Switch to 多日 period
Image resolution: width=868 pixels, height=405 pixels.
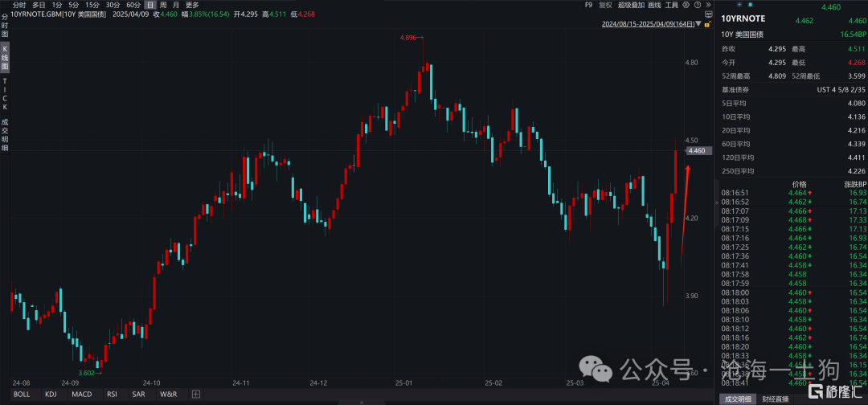39,5
